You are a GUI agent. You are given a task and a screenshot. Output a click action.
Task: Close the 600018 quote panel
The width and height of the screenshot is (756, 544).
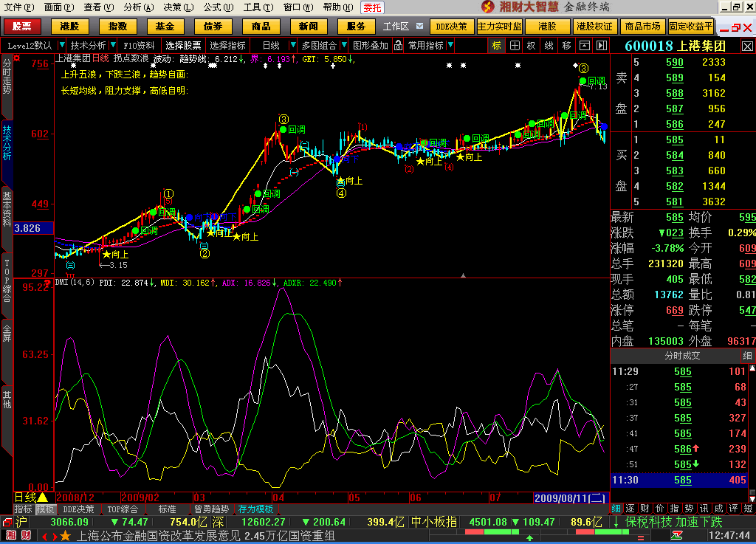coord(747,47)
